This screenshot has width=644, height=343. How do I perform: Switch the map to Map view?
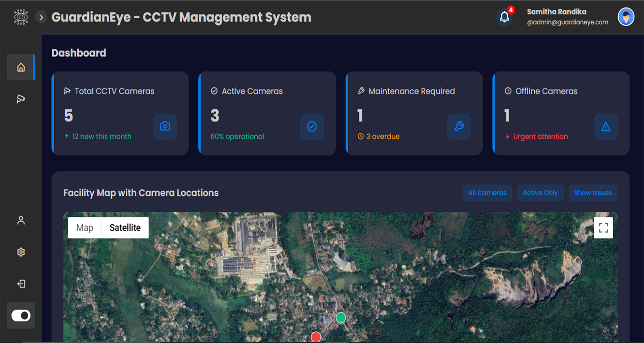pos(85,228)
